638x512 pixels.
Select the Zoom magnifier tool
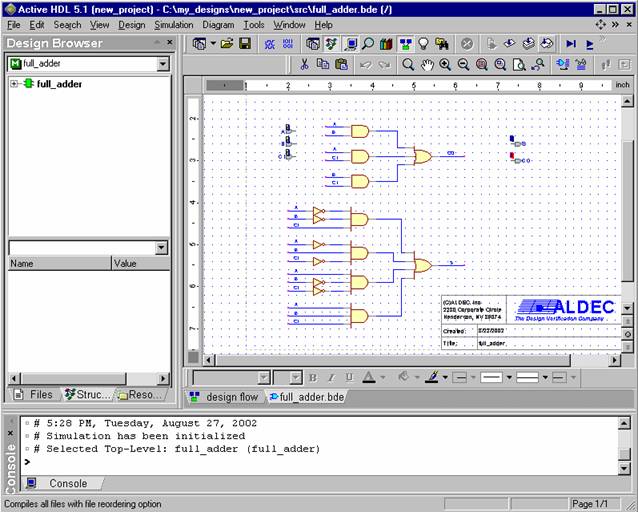(x=408, y=64)
